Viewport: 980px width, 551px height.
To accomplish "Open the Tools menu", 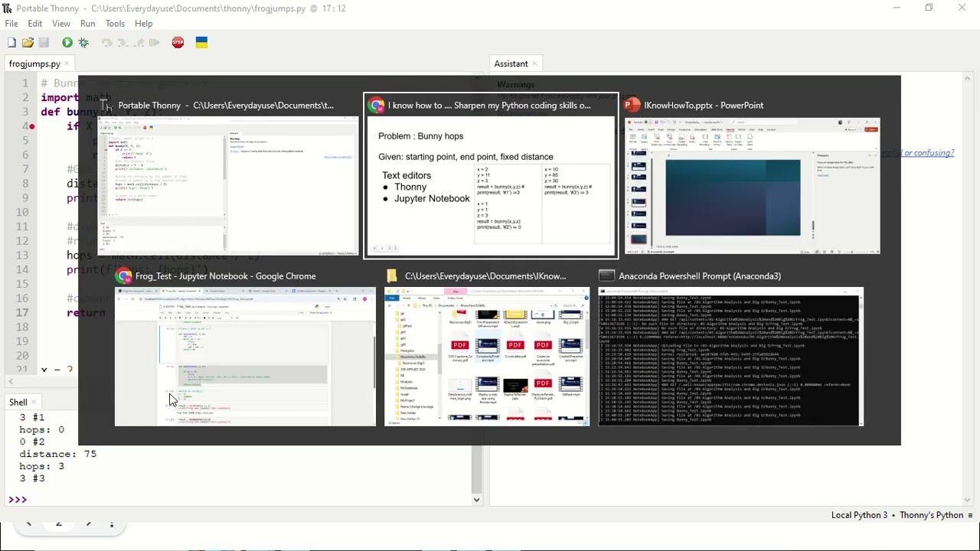I will point(115,24).
